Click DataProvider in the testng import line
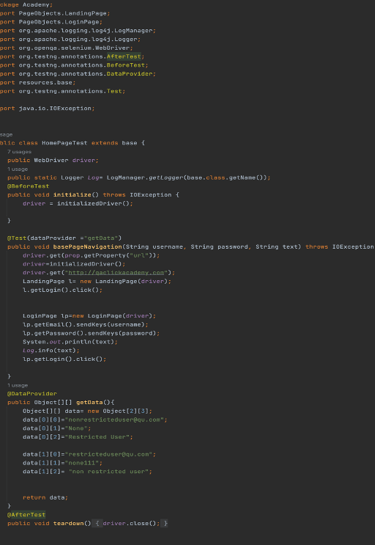The image size is (375, 545). pos(130,74)
